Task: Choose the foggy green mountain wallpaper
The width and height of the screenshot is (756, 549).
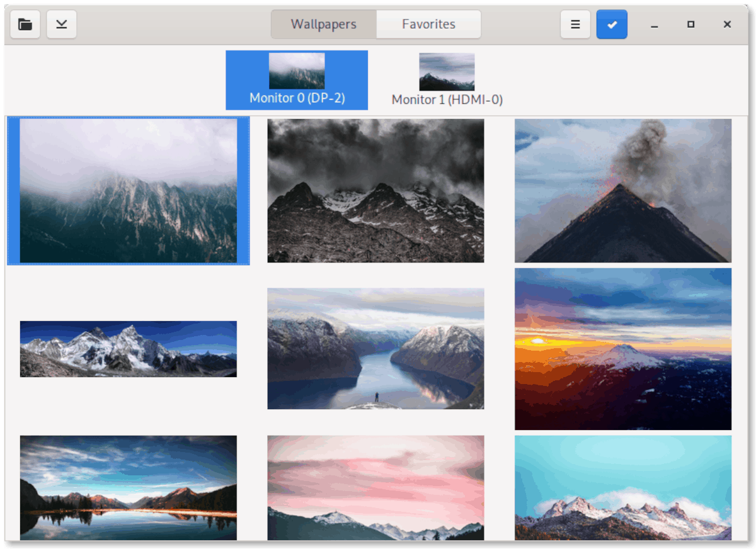Action: pos(129,191)
